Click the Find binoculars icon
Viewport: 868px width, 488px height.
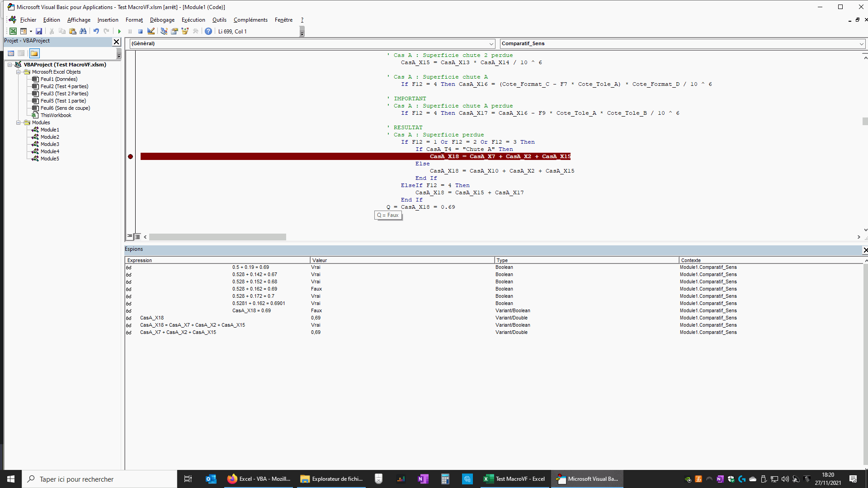83,31
